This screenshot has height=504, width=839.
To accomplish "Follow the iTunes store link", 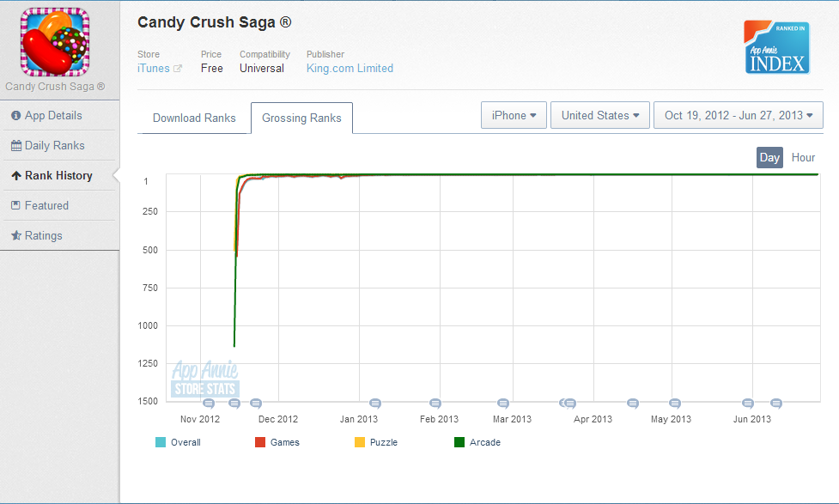I will tap(154, 68).
